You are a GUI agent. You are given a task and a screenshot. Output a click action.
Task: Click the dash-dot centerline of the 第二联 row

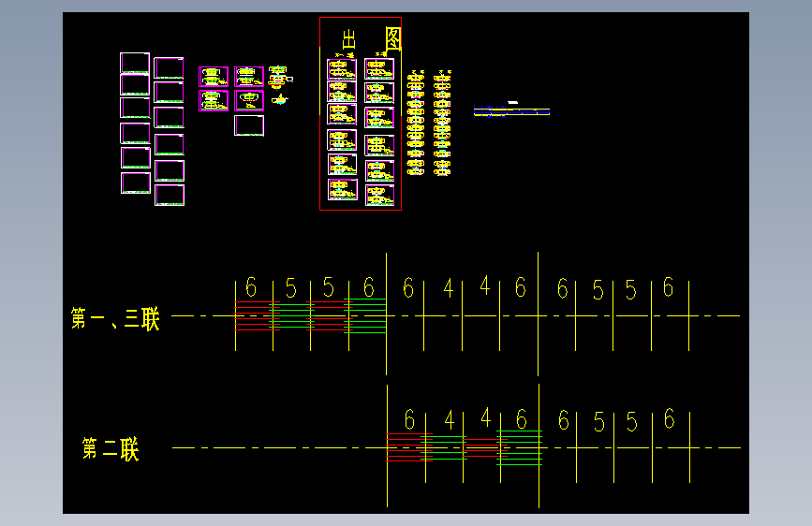[x=456, y=447]
